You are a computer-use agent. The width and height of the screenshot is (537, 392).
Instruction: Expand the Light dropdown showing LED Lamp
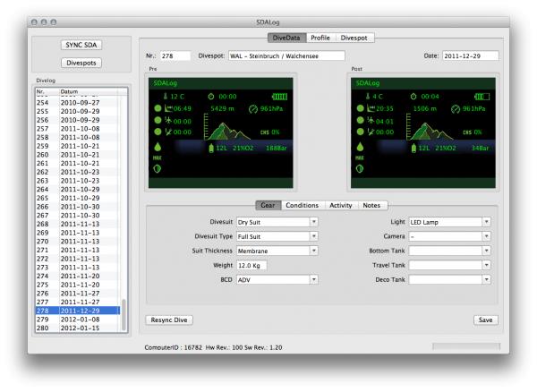pyautogui.click(x=448, y=221)
